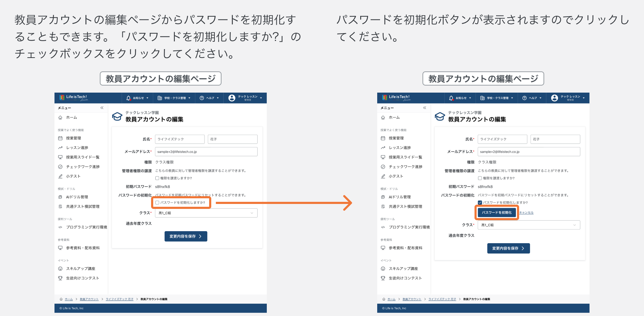Check 権限を譲渡しますか? checkbox in right screenshot
This screenshot has width=644, height=316.
click(x=480, y=178)
